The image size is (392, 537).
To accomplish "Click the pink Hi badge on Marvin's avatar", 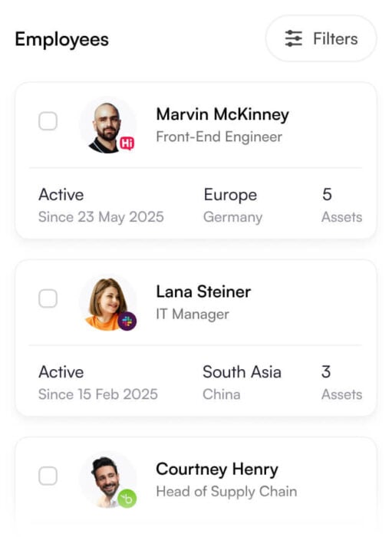I will 127,143.
